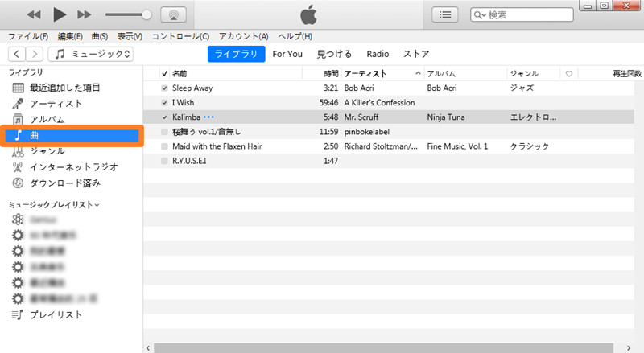The height and width of the screenshot is (353, 644).
Task: Open the list view button beside search
Action: 445,14
